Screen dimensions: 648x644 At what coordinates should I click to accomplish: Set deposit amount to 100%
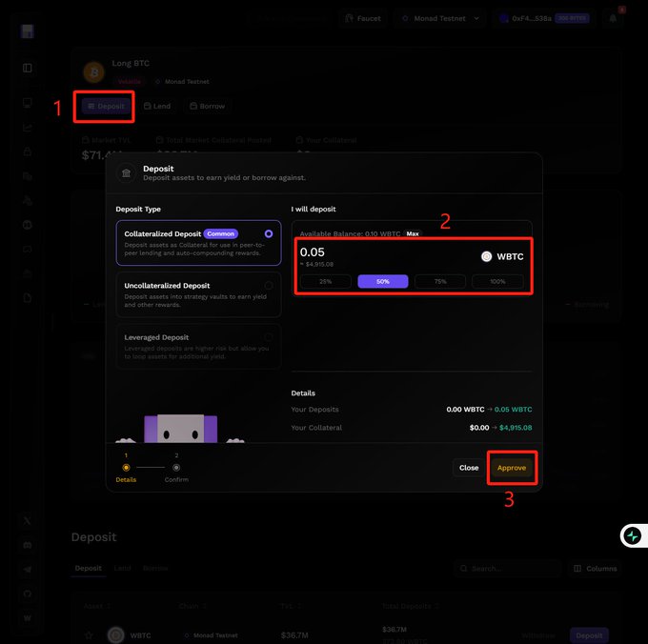[x=497, y=281]
